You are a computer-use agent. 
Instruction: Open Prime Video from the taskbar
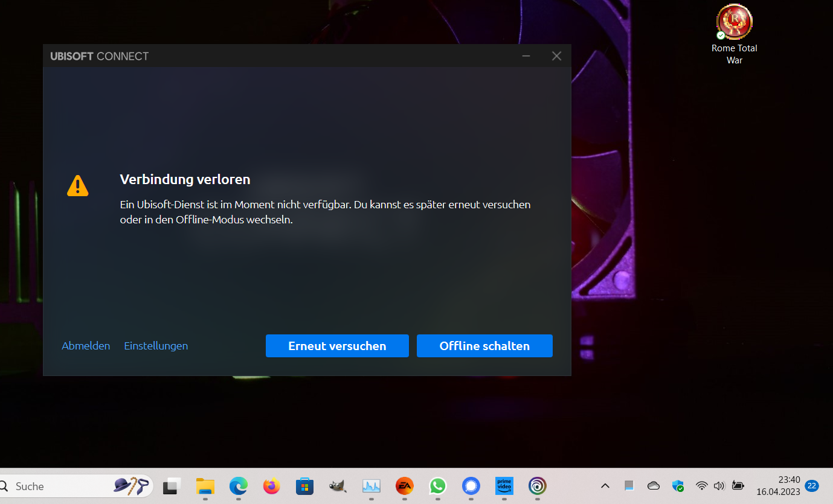[x=504, y=486]
